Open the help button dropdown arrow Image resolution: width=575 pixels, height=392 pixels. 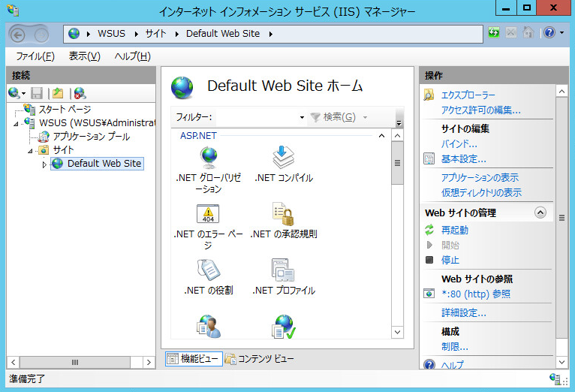point(561,32)
